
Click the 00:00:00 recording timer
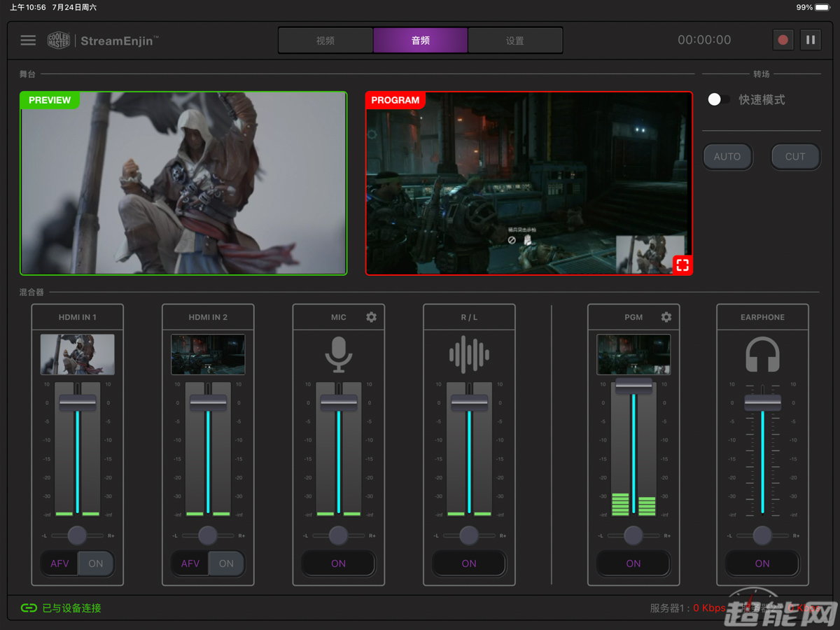704,40
